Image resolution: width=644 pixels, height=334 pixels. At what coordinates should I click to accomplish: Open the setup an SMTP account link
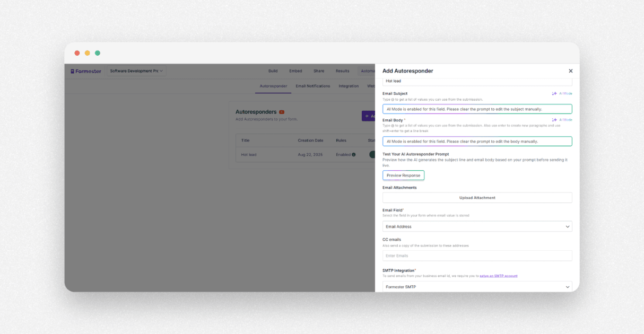[499, 276]
